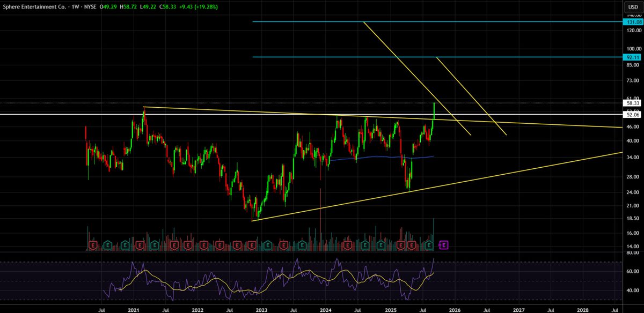
Task: Select the cyan 131.08 price label
Action: tap(633, 22)
